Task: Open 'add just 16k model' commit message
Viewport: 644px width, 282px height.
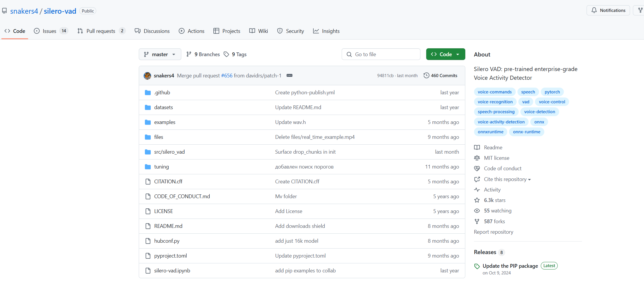Action: tap(297, 241)
